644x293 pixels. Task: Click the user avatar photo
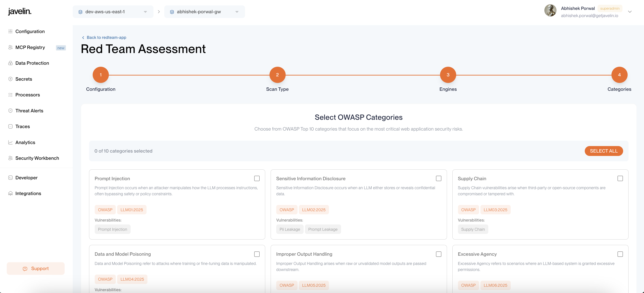pyautogui.click(x=550, y=11)
